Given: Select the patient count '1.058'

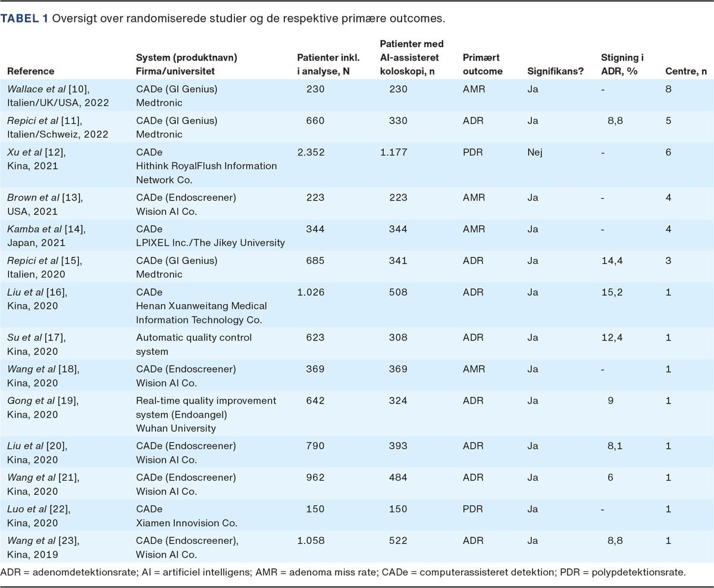Looking at the screenshot, I should coord(311,541).
